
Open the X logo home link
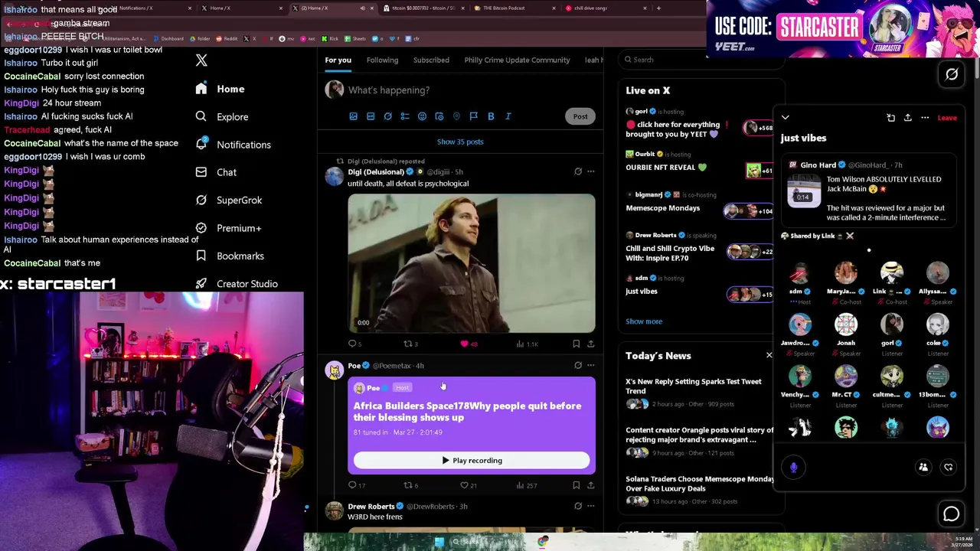click(x=201, y=60)
